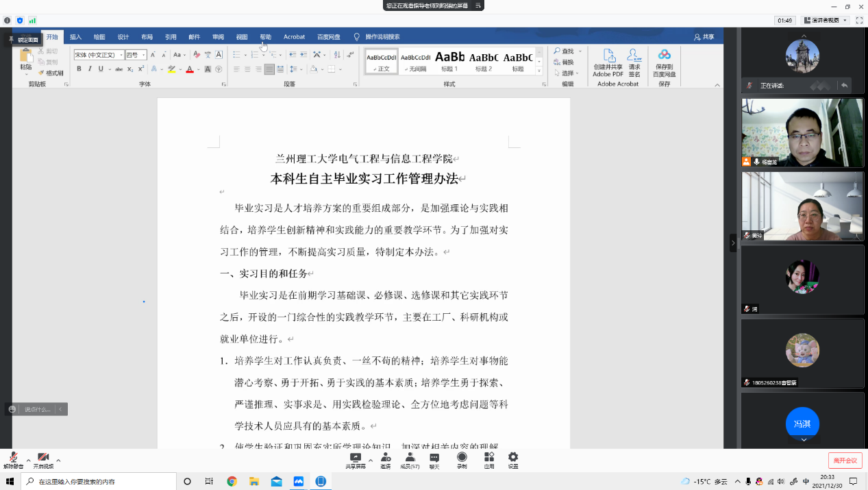Switch to the Insert (插入) ribbon tab

coord(75,37)
